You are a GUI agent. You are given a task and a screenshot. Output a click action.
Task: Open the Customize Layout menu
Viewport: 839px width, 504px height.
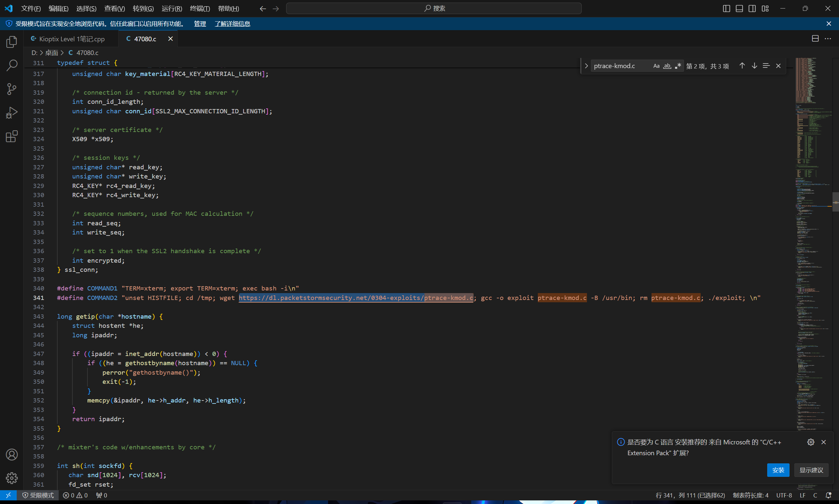click(x=765, y=9)
